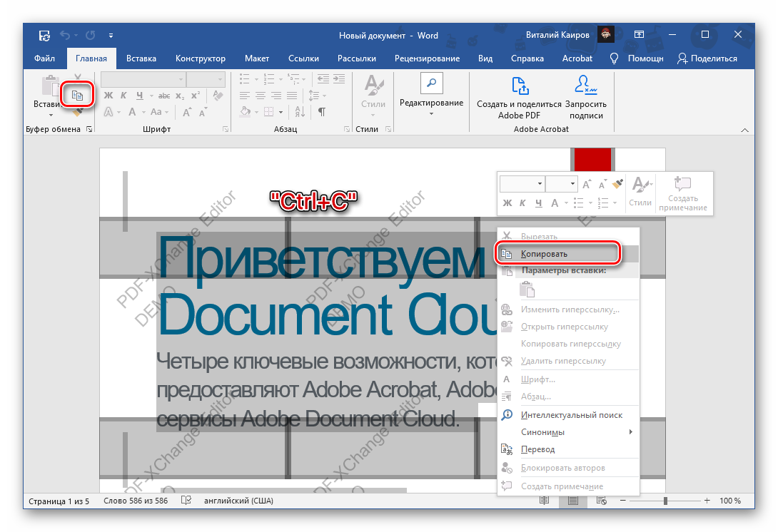Image resolution: width=778 pixels, height=532 pixels.
Task: Click the Создать и поделиться Adobe PDF icon
Action: 520,86
